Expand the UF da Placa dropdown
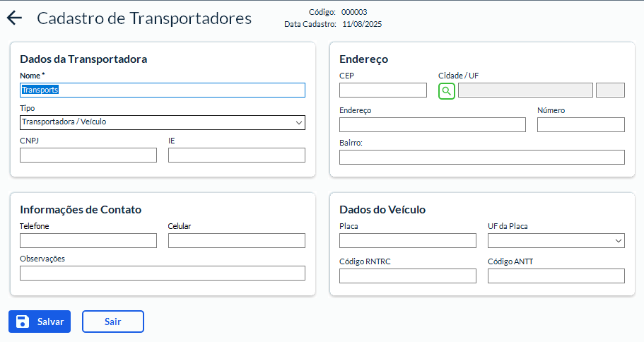This screenshot has width=644, height=342. (556, 241)
